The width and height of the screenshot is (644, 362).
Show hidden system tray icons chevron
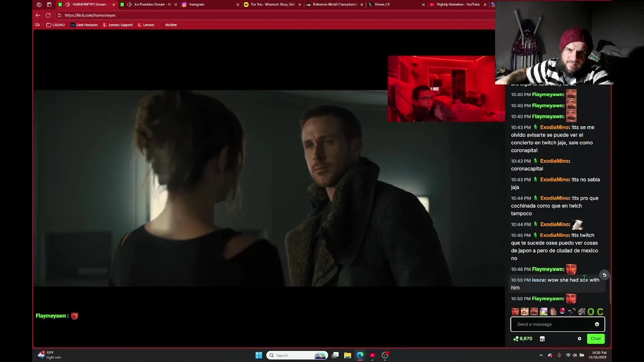(x=541, y=355)
